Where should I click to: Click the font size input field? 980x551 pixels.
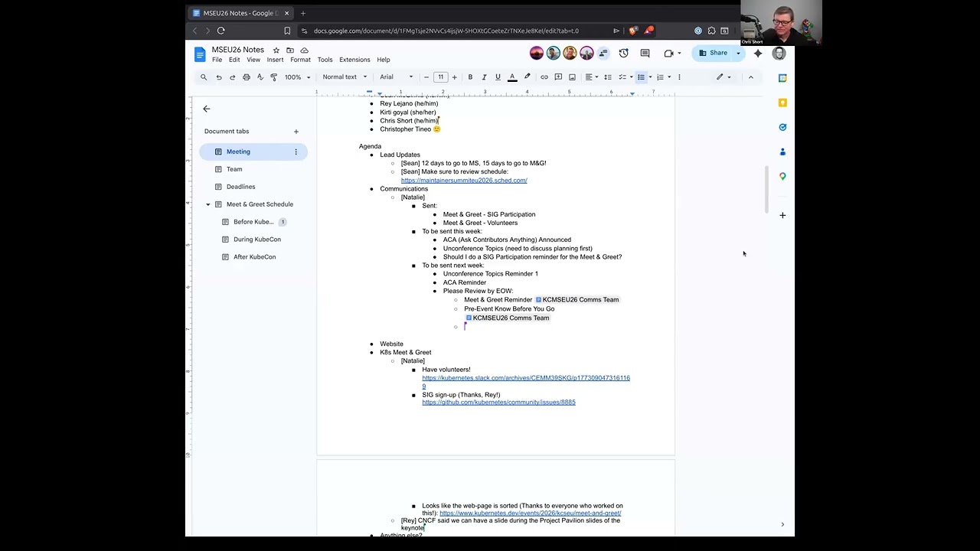pyautogui.click(x=440, y=77)
